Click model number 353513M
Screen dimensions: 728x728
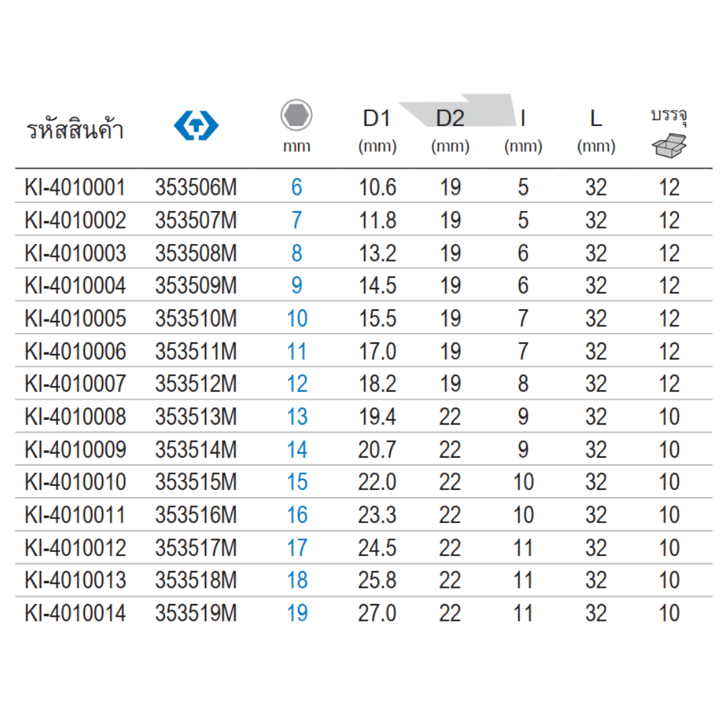(x=196, y=417)
